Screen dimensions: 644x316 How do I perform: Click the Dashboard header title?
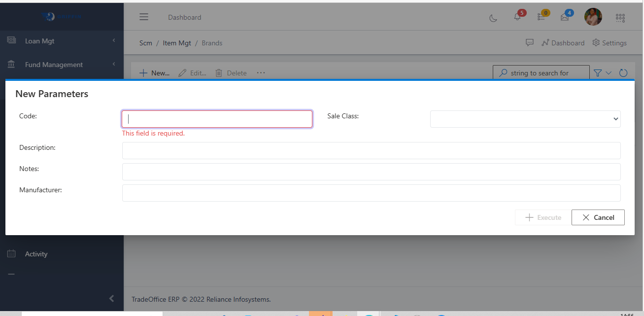[x=185, y=17]
